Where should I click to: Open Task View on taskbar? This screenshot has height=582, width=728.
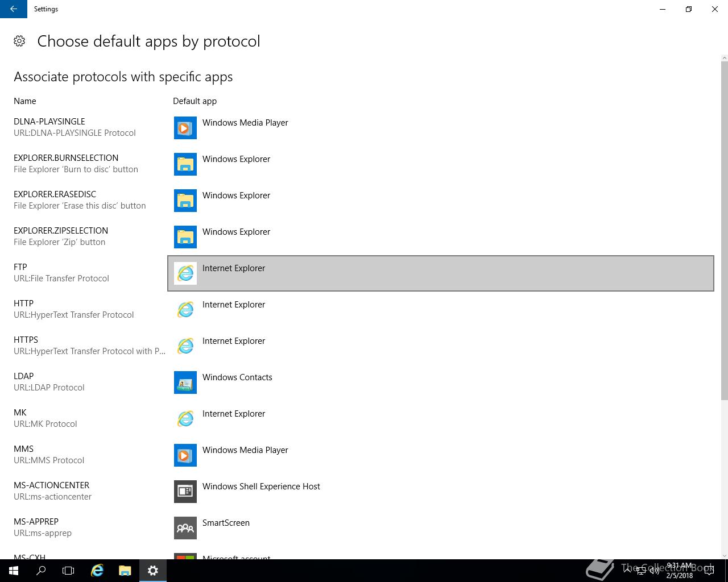[68, 571]
